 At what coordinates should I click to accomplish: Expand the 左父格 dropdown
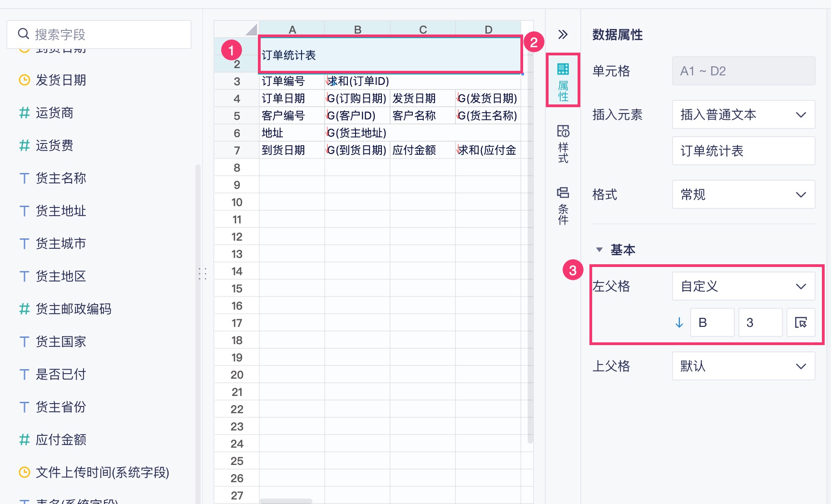[743, 286]
